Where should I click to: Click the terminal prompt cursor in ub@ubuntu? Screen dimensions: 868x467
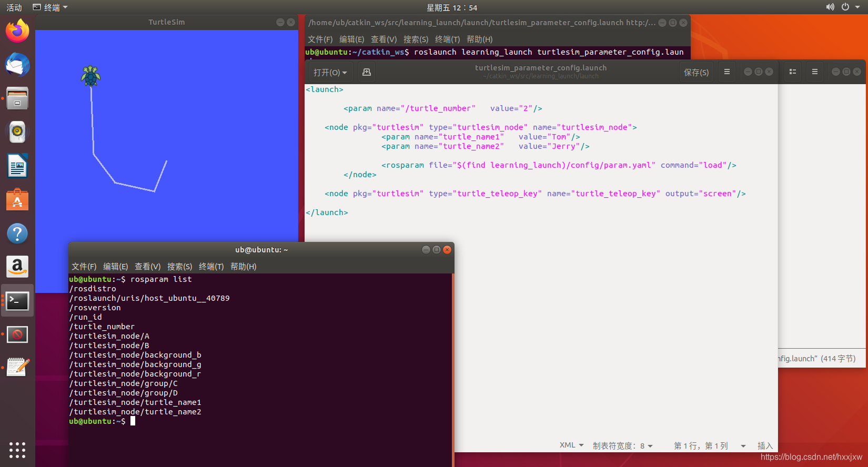[133, 421]
